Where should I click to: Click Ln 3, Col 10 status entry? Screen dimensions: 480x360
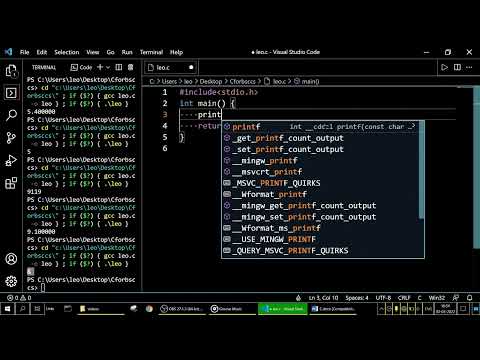pyautogui.click(x=323, y=298)
